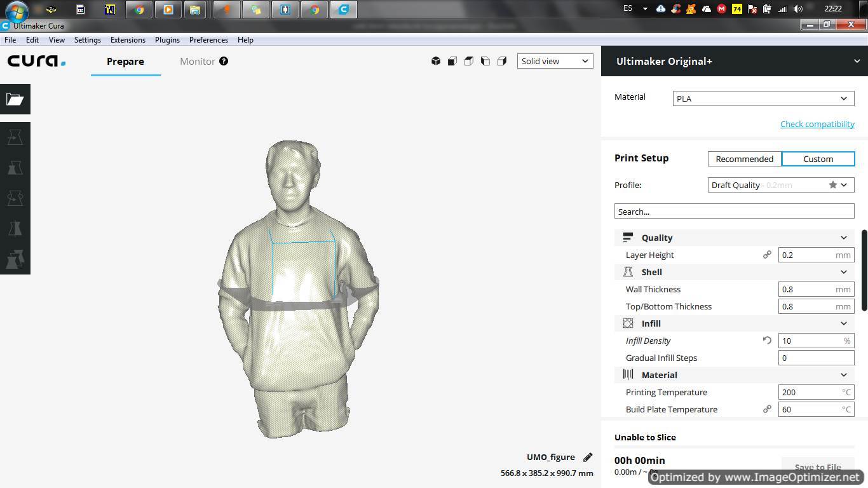Viewport: 868px width, 488px height.
Task: Click the star icon in the Profile box
Action: coord(832,185)
